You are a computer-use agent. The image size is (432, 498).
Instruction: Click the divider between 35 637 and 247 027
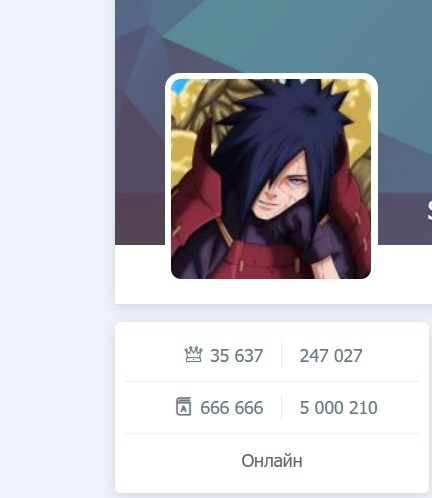[281, 355]
